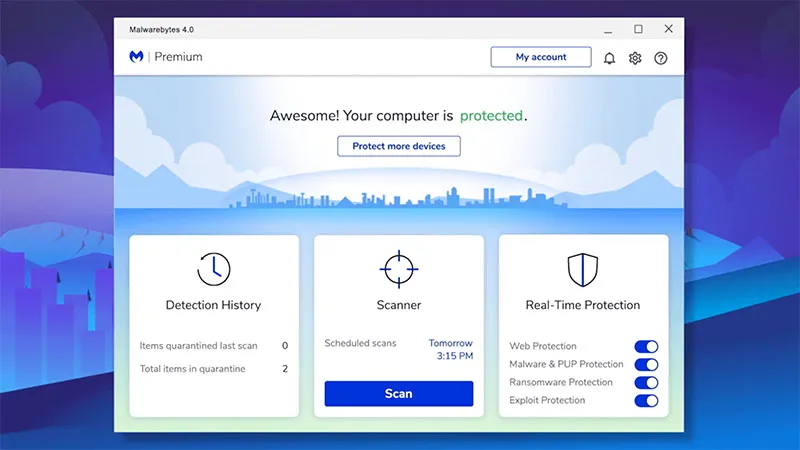
Task: Click the Scheduled scans label
Action: coord(360,343)
